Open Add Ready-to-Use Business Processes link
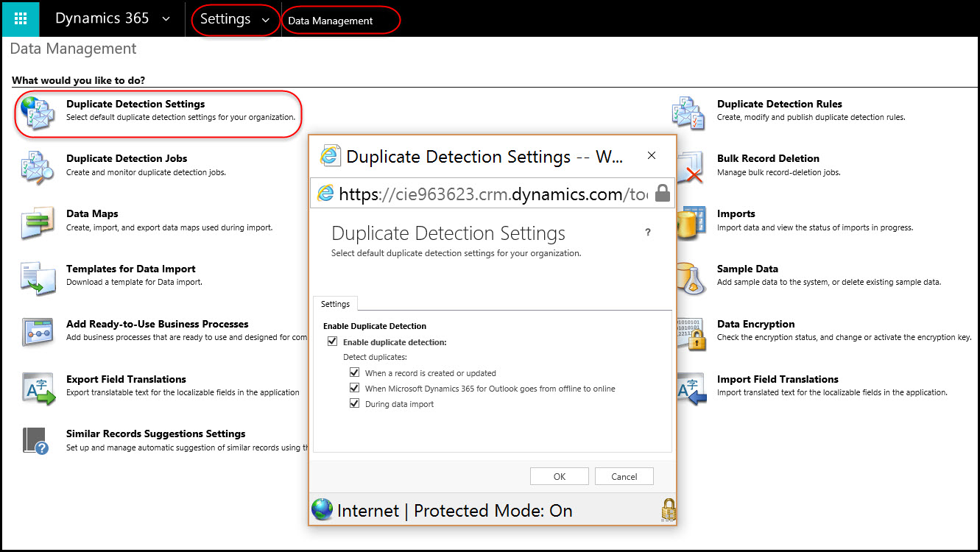The height and width of the screenshot is (552, 980). pyautogui.click(x=158, y=324)
